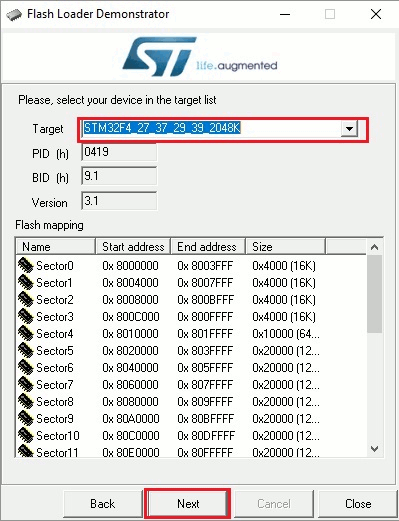Click end address 0x 803FFFF
Viewport: 399px width, 521px height.
pos(205,351)
